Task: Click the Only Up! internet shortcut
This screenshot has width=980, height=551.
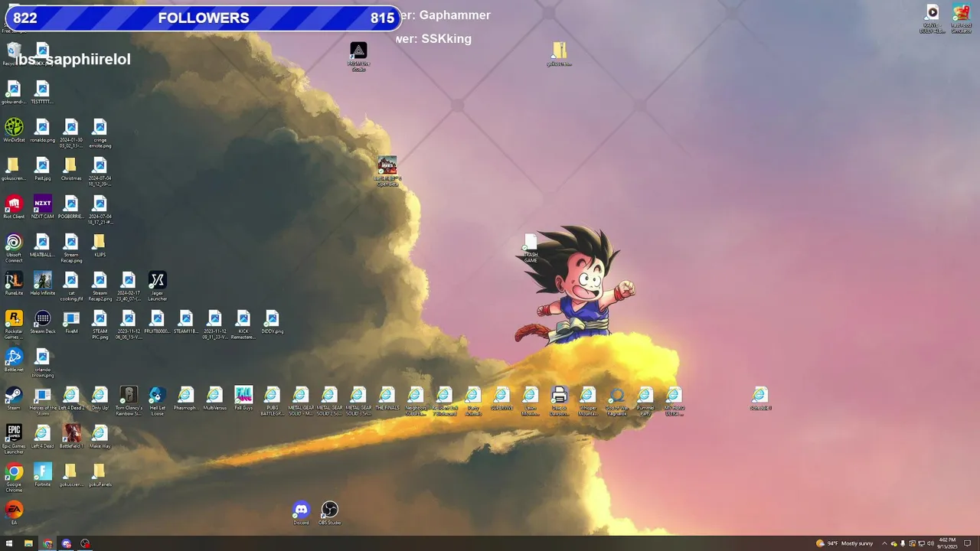Action: point(100,399)
